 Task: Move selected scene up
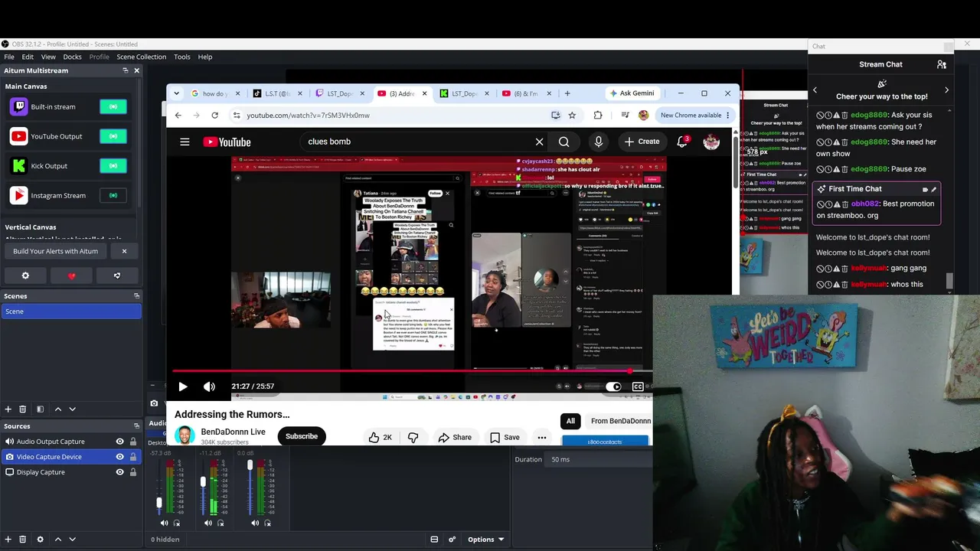(x=57, y=409)
